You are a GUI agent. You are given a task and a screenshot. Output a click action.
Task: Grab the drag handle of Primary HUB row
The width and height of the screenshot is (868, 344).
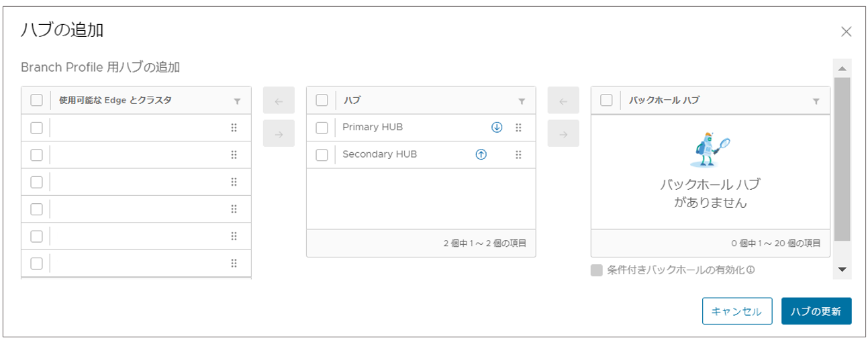(518, 127)
